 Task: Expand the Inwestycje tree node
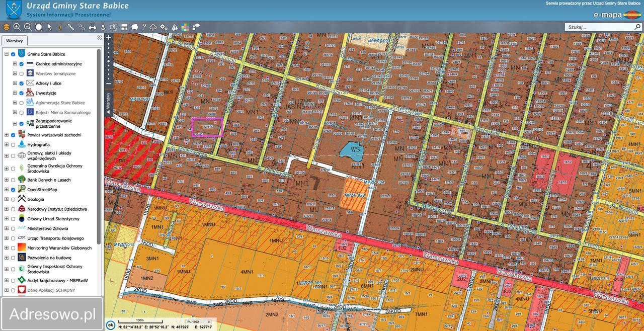pos(15,93)
